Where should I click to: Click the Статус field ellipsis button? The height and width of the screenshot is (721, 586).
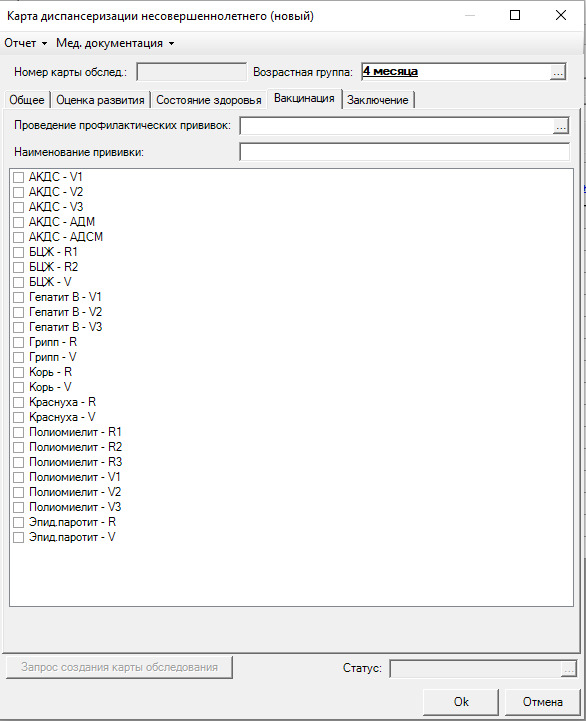[569, 669]
